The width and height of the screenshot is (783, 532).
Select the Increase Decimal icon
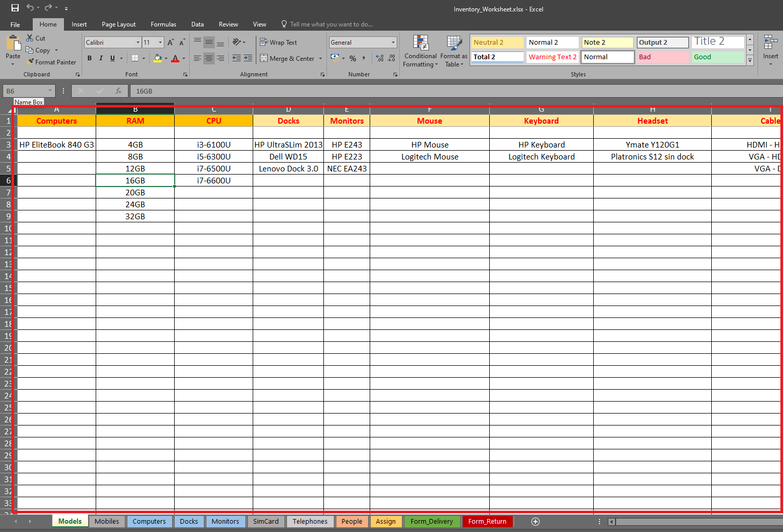379,58
